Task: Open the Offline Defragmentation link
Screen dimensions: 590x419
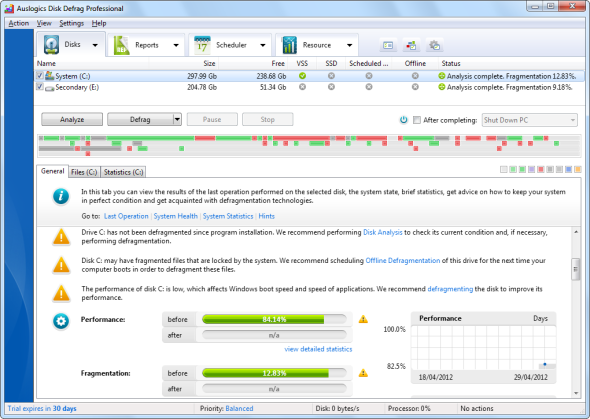Action: pos(403,260)
